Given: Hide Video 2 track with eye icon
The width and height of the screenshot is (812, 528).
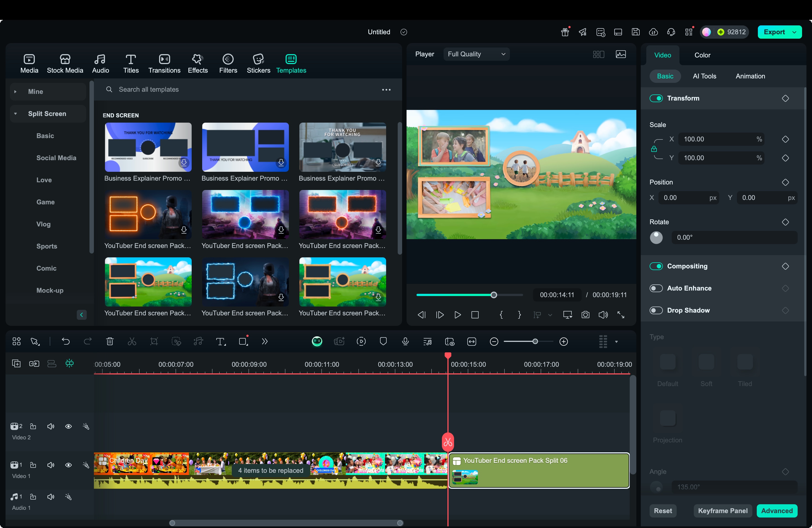Looking at the screenshot, I should point(68,426).
